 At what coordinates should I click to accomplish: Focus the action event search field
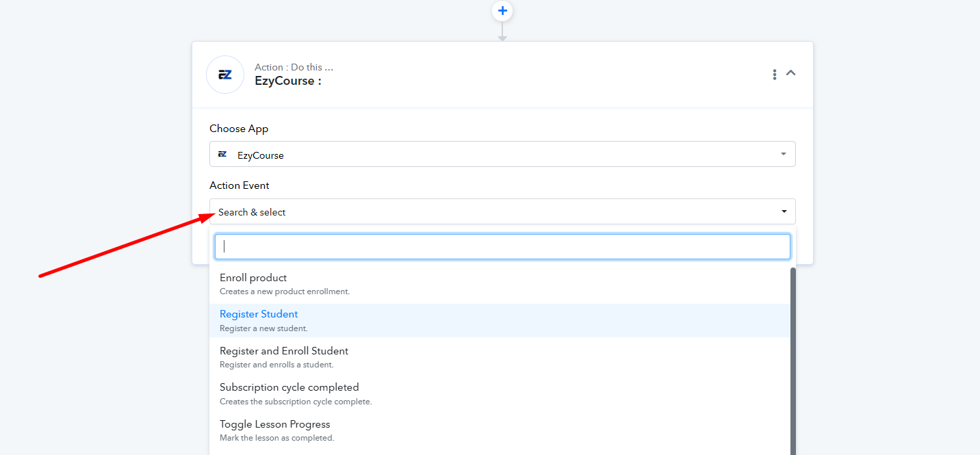tap(502, 247)
